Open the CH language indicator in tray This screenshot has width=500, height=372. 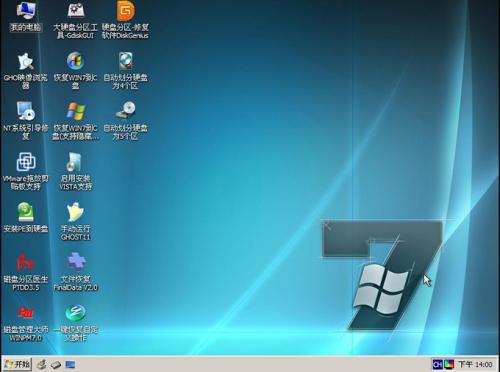pos(437,365)
